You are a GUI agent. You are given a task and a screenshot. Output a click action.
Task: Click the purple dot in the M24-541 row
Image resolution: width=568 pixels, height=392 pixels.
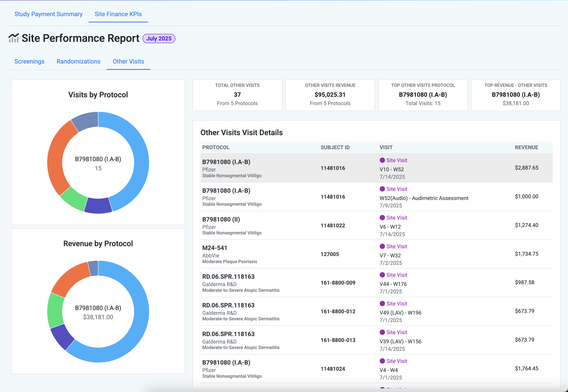[382, 246]
